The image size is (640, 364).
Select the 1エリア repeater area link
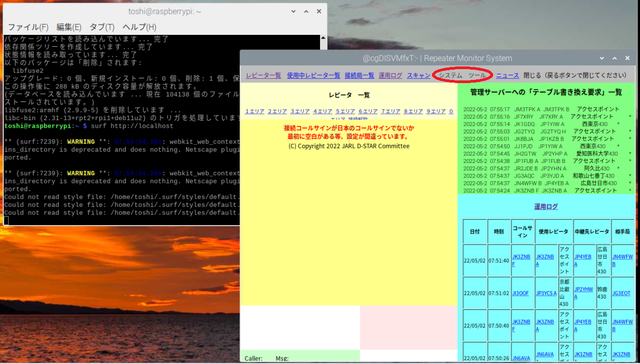point(255,111)
